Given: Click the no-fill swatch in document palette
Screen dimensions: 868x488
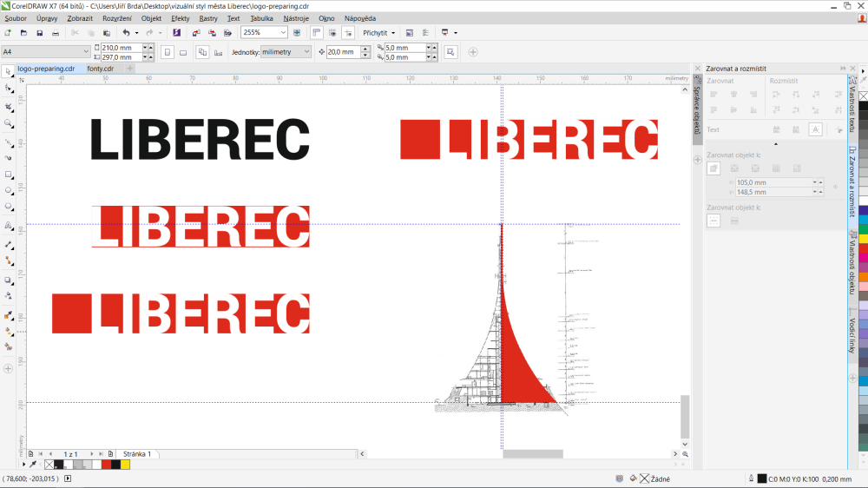Looking at the screenshot, I should tap(49, 465).
